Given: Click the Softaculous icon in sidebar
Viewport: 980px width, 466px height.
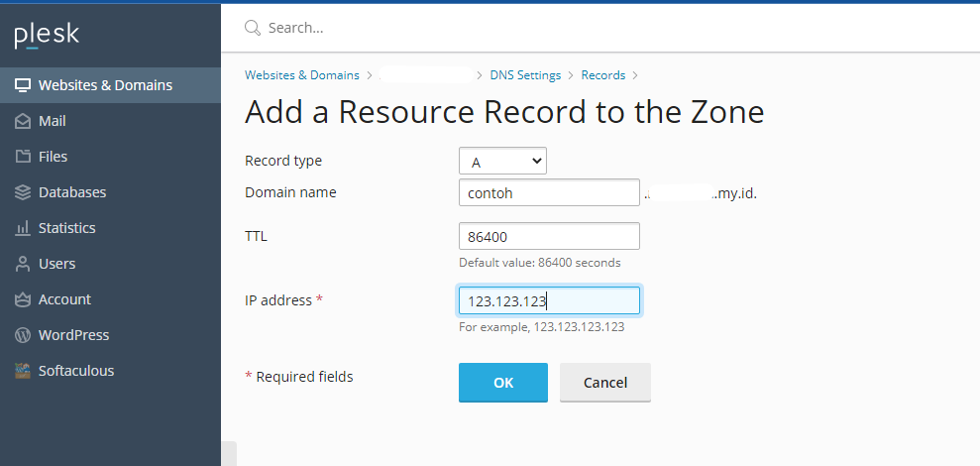Looking at the screenshot, I should [x=23, y=371].
